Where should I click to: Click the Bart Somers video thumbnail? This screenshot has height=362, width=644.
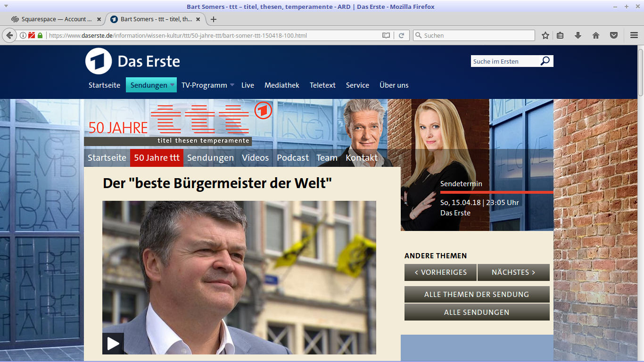(239, 278)
